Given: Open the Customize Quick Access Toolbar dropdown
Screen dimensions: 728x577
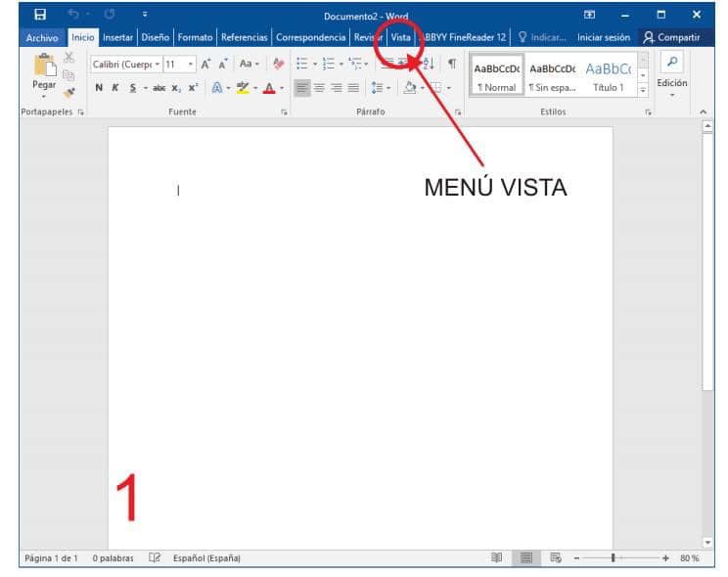Looking at the screenshot, I should pyautogui.click(x=145, y=15).
